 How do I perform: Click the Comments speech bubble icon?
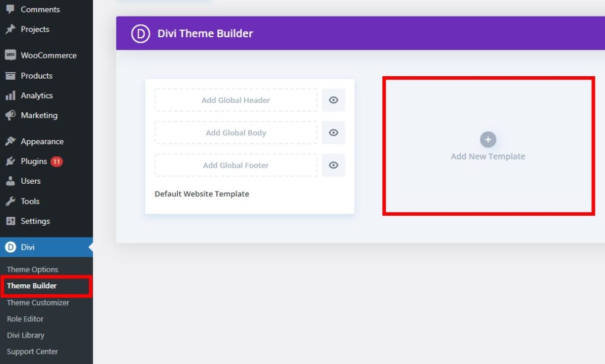[11, 9]
